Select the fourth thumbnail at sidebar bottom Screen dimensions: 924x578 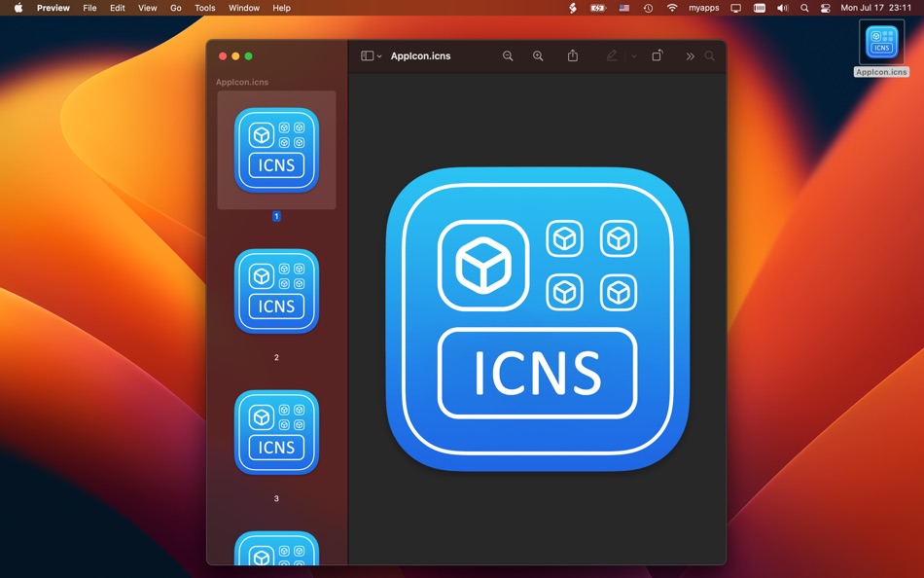pyautogui.click(x=276, y=549)
